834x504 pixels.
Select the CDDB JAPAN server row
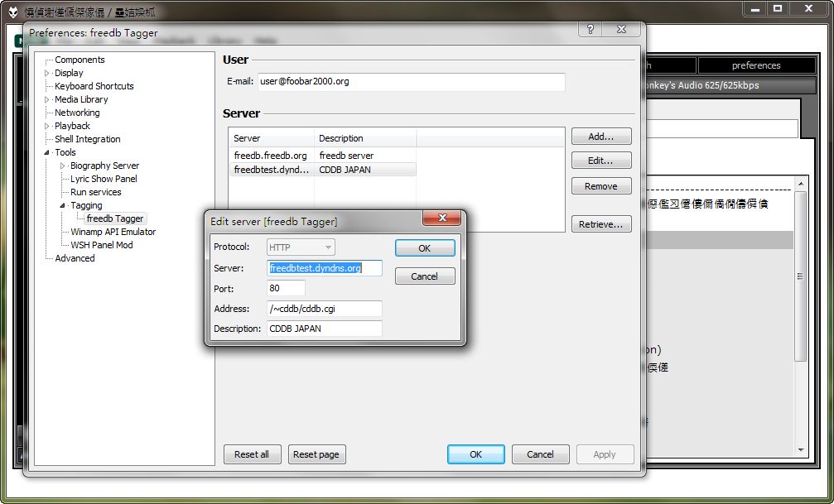[x=325, y=170]
